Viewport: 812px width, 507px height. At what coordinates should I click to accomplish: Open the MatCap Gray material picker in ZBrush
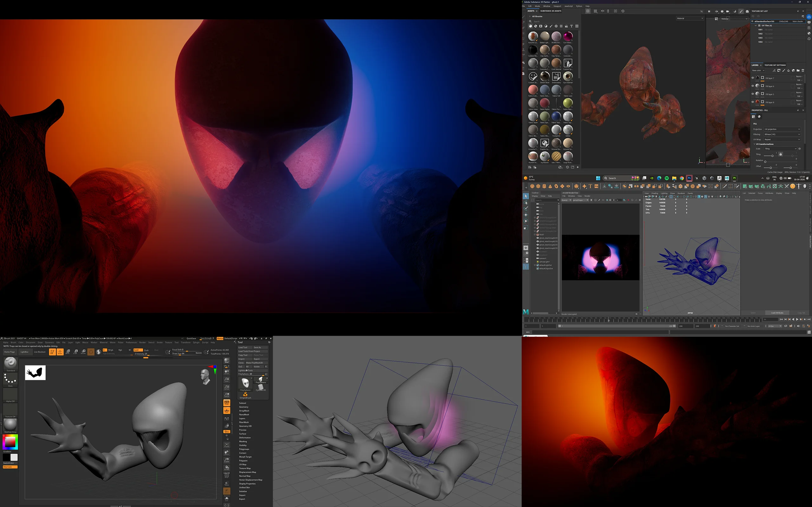(10, 425)
